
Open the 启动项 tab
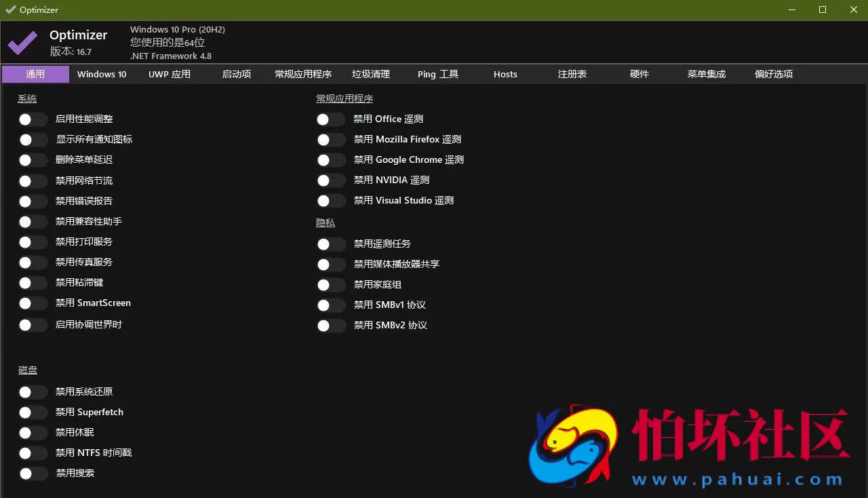[x=236, y=74]
